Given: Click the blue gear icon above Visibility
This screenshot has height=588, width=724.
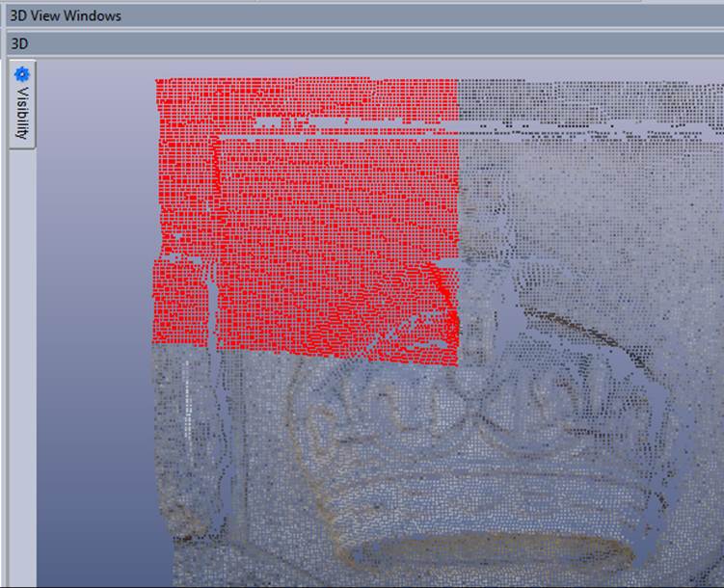Looking at the screenshot, I should coord(22,73).
